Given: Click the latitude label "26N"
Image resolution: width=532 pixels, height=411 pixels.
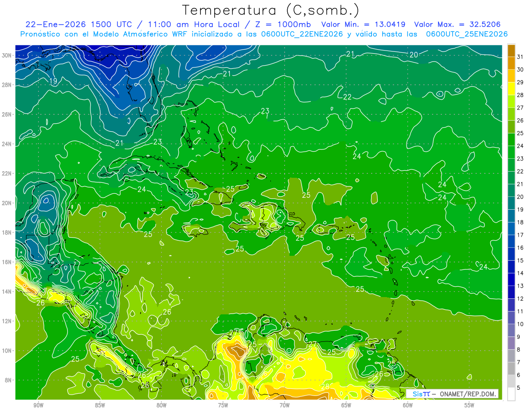Looking at the screenshot, I should pyautogui.click(x=7, y=114).
